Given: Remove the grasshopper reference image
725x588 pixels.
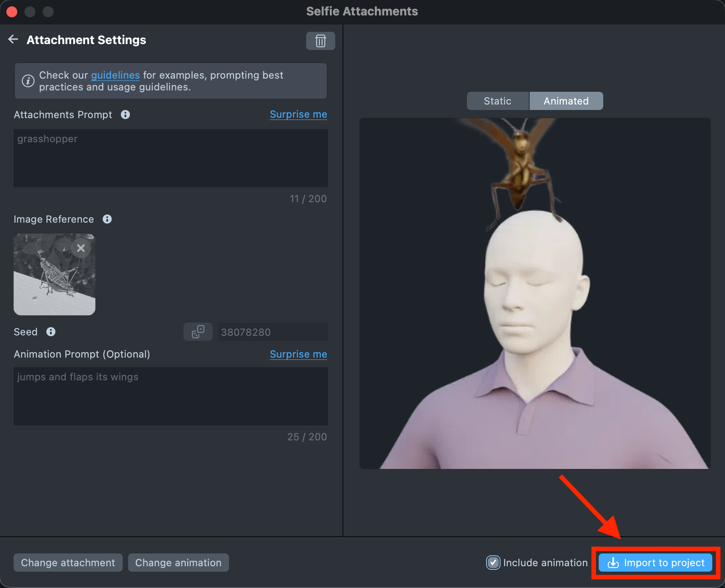Looking at the screenshot, I should click(x=81, y=248).
